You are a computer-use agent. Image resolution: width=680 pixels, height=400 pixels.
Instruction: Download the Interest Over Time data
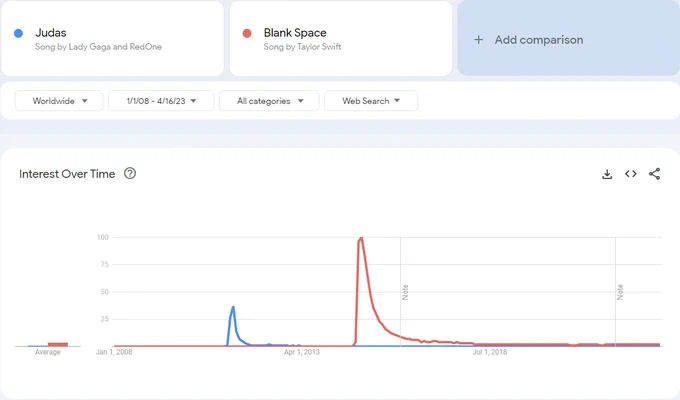(x=607, y=174)
